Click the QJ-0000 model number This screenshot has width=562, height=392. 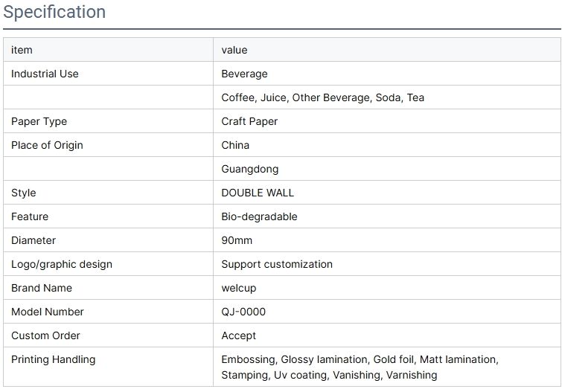coord(243,312)
